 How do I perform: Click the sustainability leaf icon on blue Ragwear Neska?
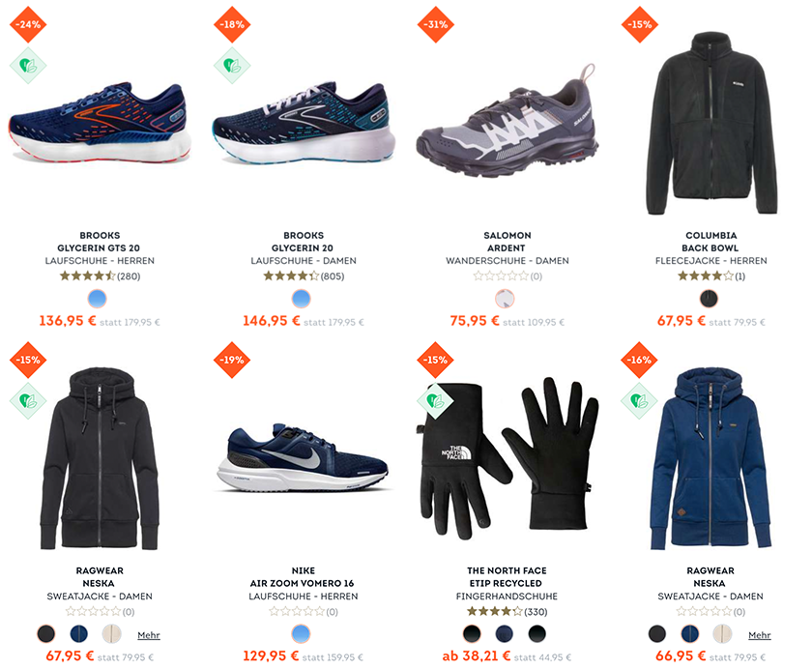pyautogui.click(x=640, y=401)
